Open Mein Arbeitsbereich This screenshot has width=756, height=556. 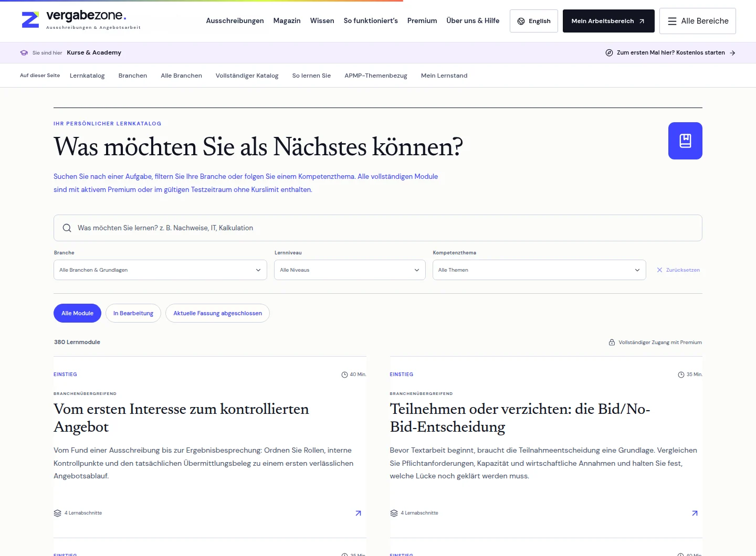pyautogui.click(x=608, y=21)
